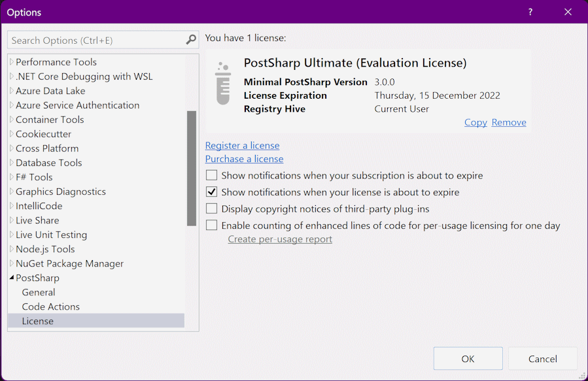This screenshot has height=381, width=588.
Task: Collapse the PostSharp tree node
Action: click(11, 278)
